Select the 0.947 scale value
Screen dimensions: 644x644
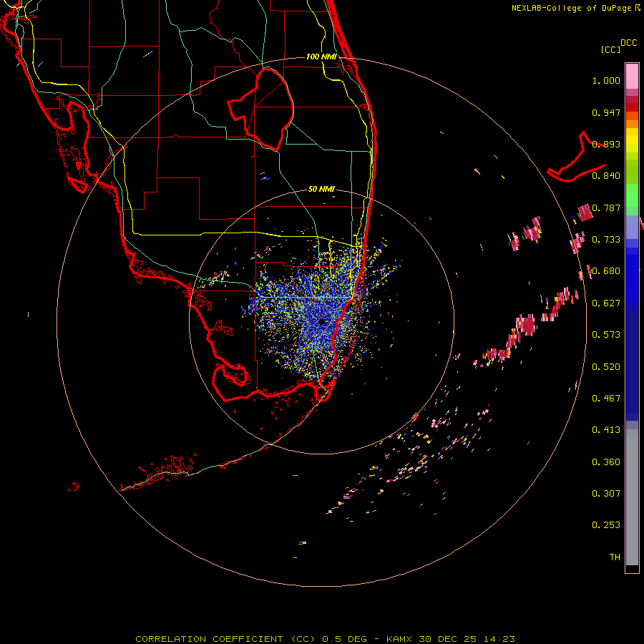point(606,112)
